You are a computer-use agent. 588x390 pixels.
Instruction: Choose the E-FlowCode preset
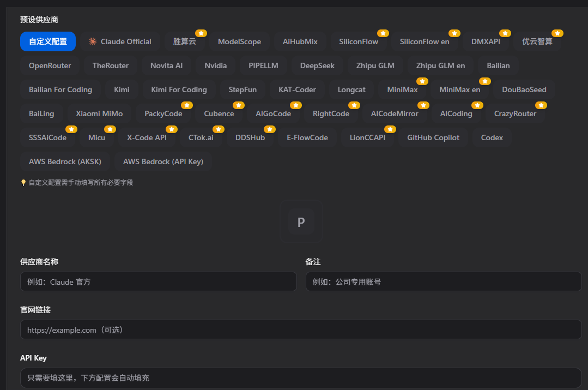307,137
